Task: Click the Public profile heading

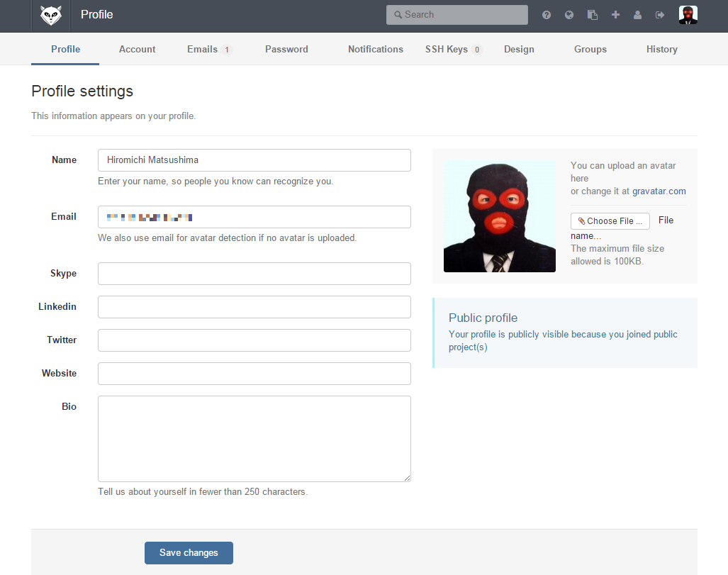Action: coord(483,318)
